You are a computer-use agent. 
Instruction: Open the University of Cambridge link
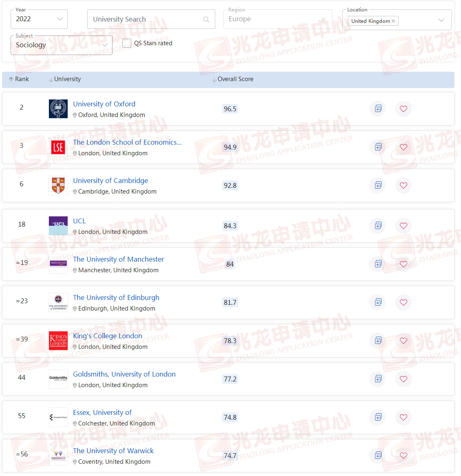point(110,181)
